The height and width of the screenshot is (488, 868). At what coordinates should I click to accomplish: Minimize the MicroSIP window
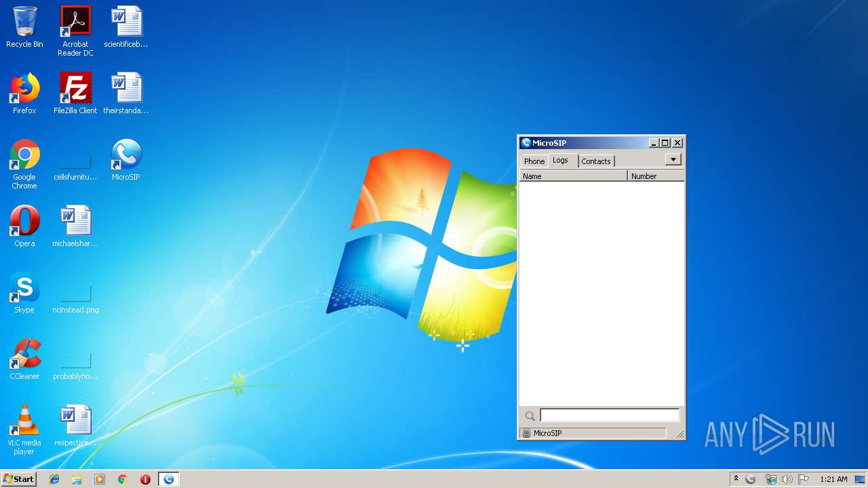point(654,143)
